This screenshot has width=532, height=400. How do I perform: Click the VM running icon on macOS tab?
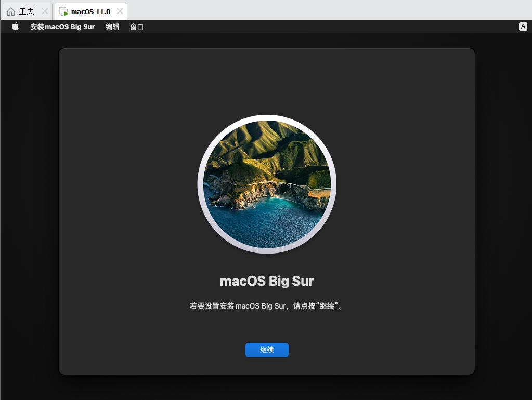(63, 11)
